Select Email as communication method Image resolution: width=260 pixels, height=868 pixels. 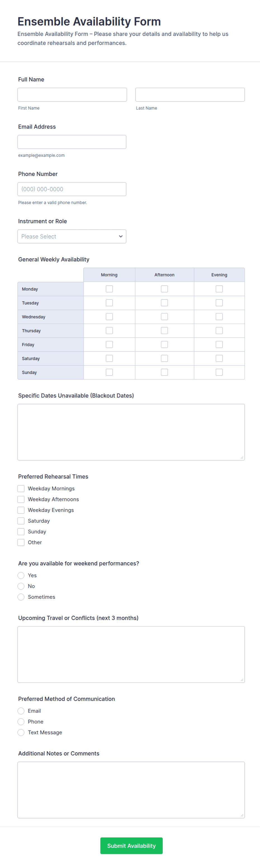(21, 711)
